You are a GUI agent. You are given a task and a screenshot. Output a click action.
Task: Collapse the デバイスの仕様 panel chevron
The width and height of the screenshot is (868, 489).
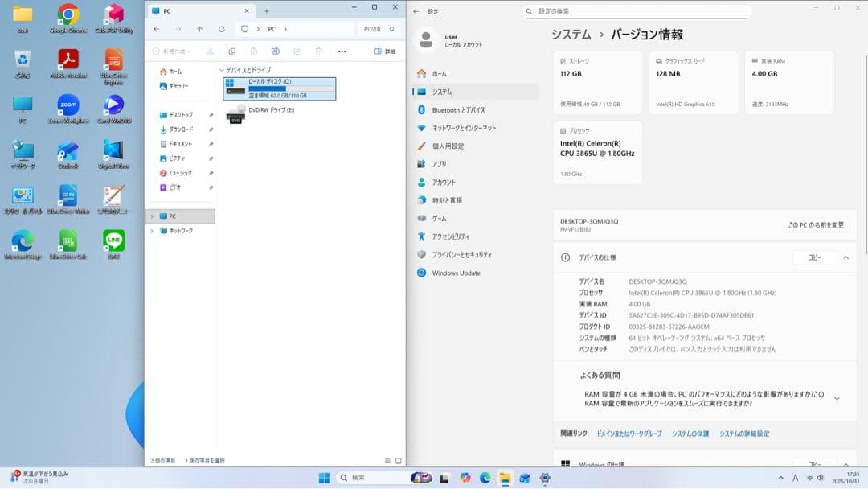coord(846,257)
